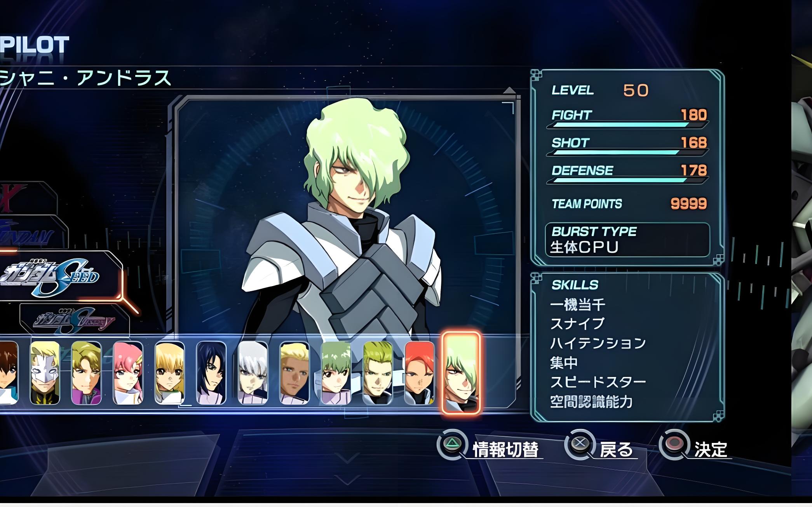Click the 情報切替 info switch label
The width and height of the screenshot is (812, 507).
tap(505, 450)
